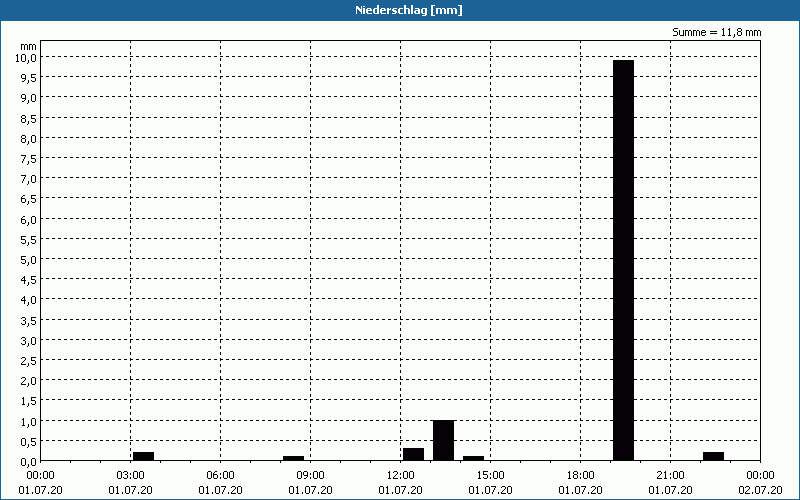This screenshot has width=800, height=500.
Task: Click the "6,0" y-axis label
Action: (28, 219)
